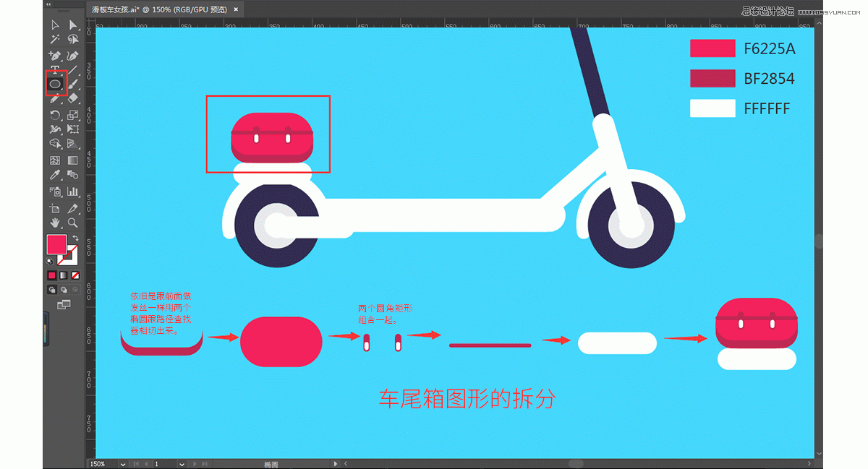Swap fill and stroke colors
The image size is (868, 469).
pyautogui.click(x=75, y=238)
